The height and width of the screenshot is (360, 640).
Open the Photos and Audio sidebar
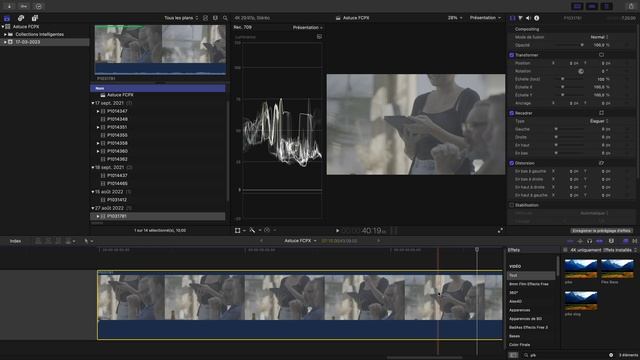point(21,18)
